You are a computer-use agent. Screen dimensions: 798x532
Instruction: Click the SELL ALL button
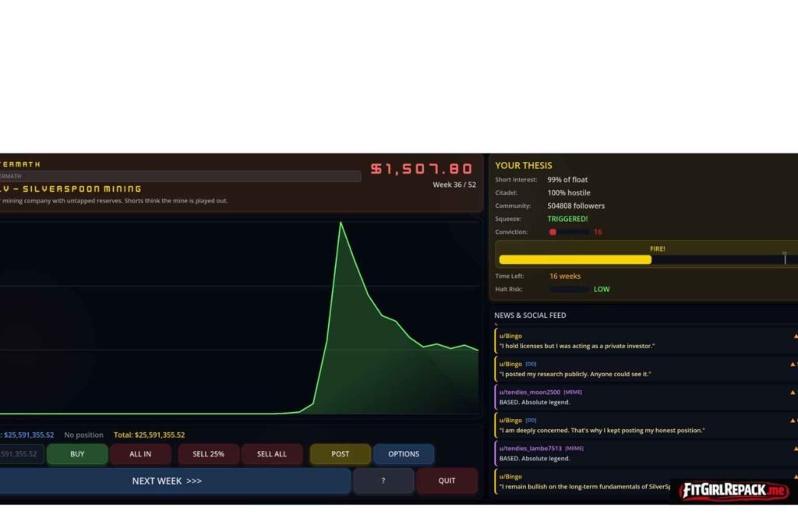tap(272, 454)
